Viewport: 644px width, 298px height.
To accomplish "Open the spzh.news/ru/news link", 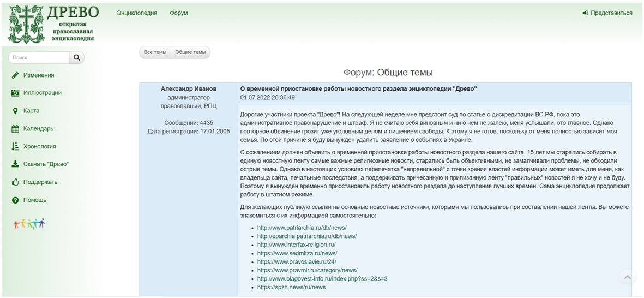I will (291, 287).
